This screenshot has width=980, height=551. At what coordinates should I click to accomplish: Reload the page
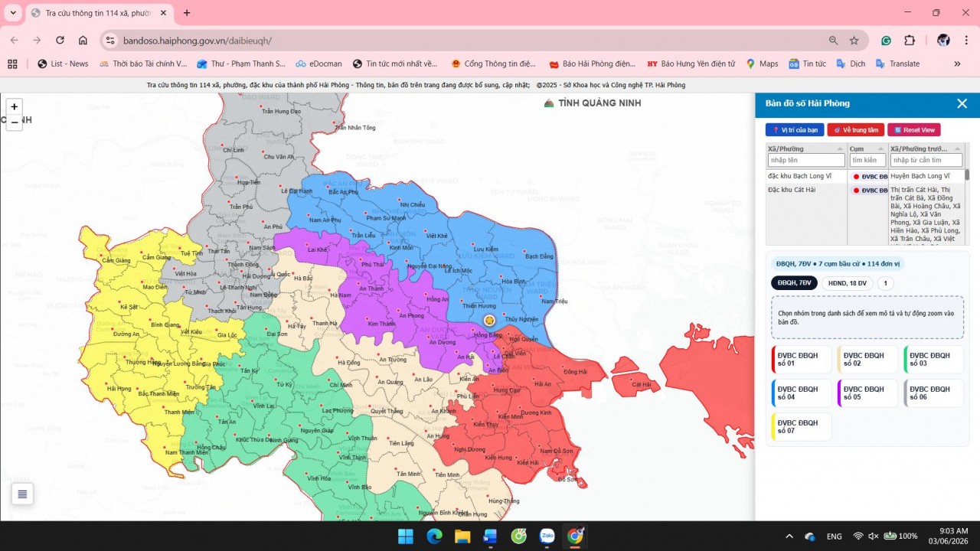pyautogui.click(x=60, y=41)
